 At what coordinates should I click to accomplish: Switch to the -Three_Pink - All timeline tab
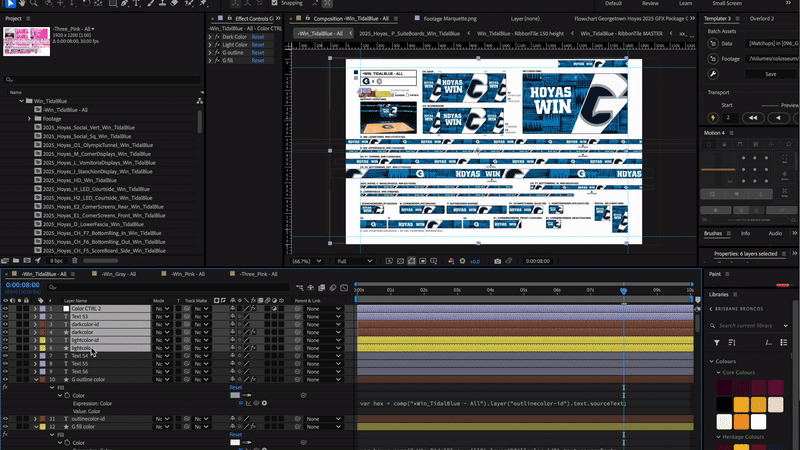coord(258,274)
